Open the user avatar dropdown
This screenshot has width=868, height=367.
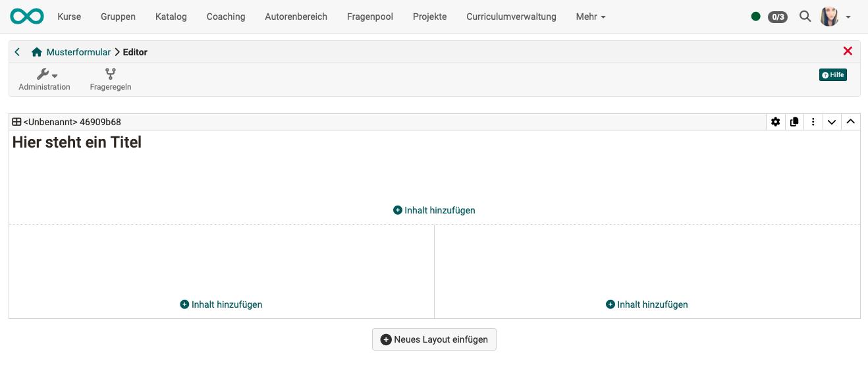click(x=835, y=16)
